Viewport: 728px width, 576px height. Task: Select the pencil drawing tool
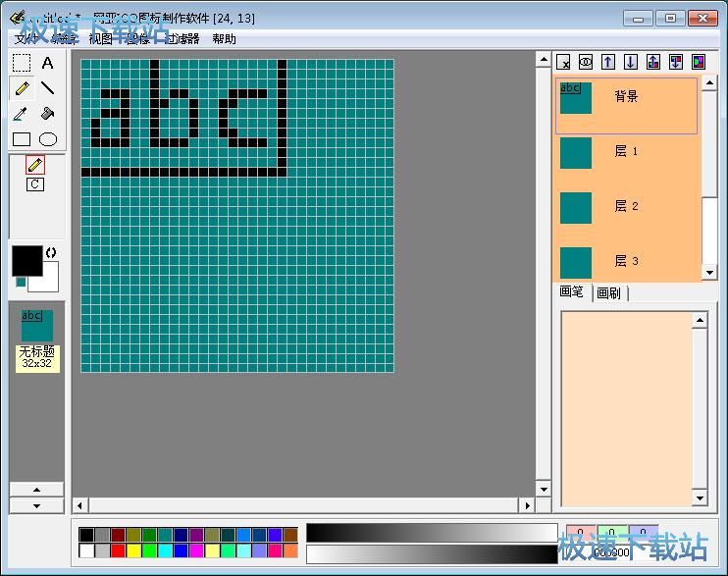pyautogui.click(x=22, y=88)
